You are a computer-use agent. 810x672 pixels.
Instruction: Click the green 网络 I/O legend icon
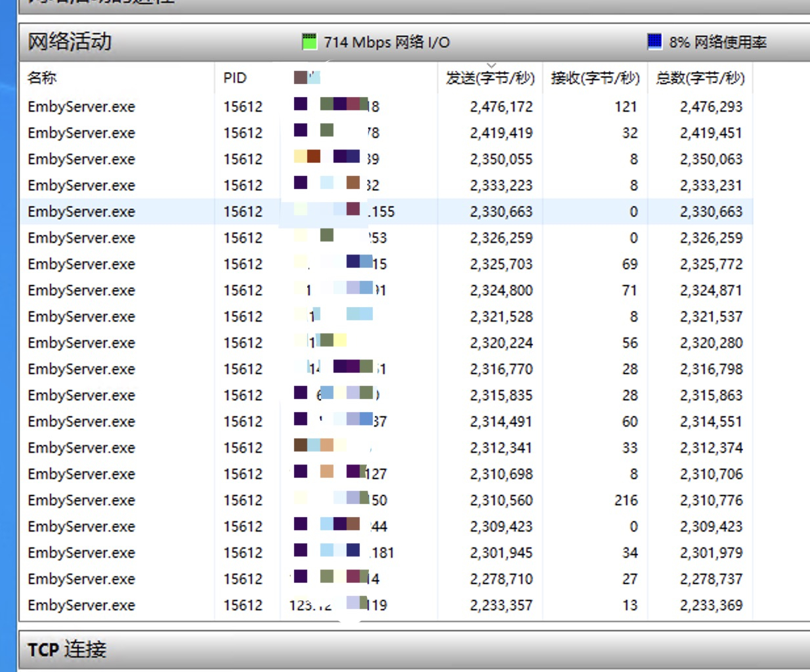click(309, 42)
